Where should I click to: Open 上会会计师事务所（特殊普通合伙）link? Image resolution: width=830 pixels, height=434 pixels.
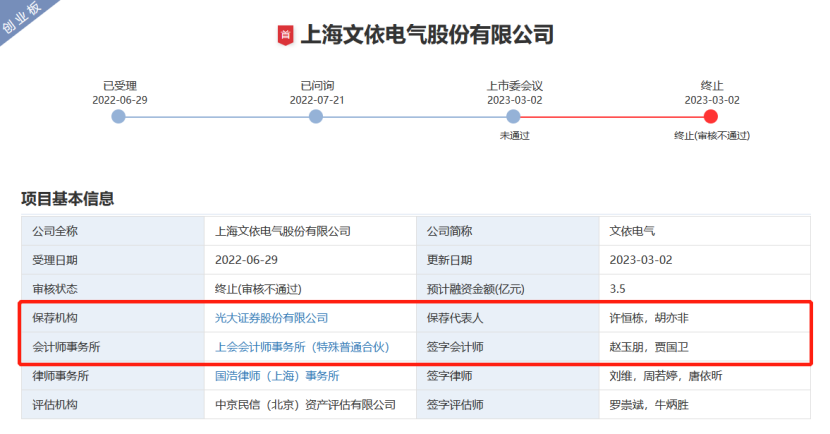[302, 347]
